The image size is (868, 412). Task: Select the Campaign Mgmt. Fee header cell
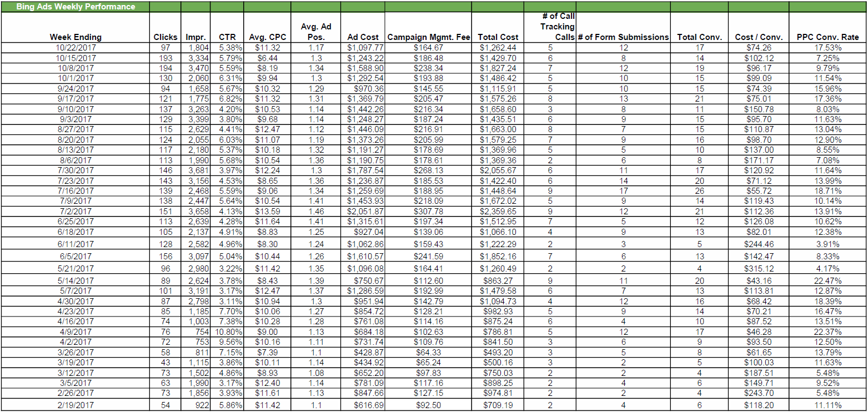pos(428,37)
